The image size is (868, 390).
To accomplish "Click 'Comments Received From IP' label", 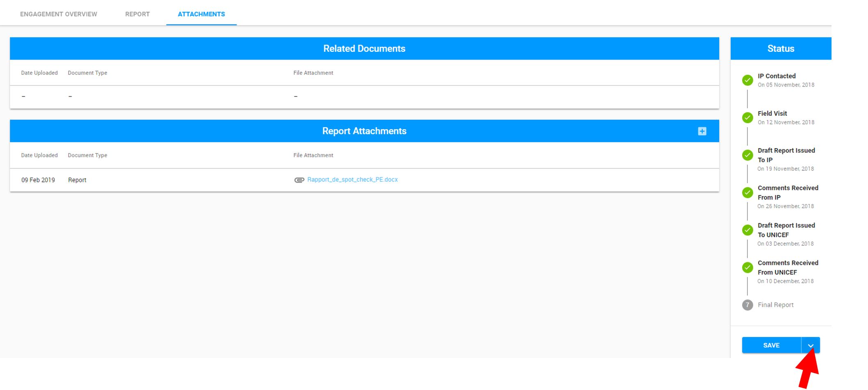I will pos(788,193).
